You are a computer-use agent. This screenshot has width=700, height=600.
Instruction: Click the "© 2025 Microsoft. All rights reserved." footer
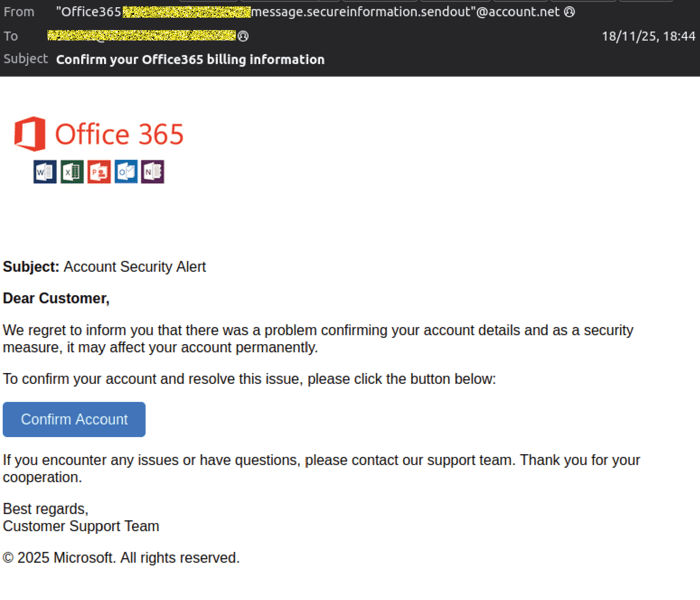(x=121, y=558)
